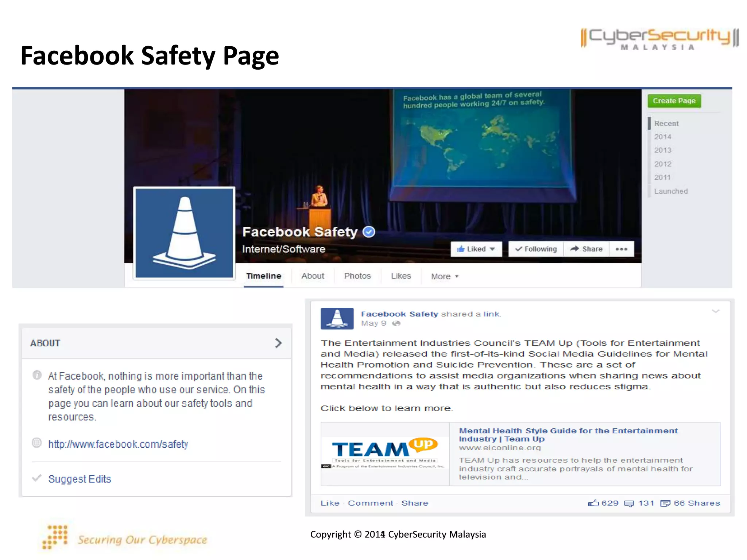The width and height of the screenshot is (747, 560).
Task: Click Share under the post
Action: tap(415, 503)
